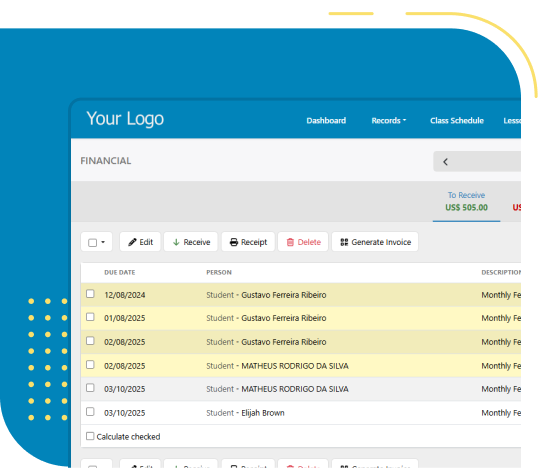Image resolution: width=552 pixels, height=468 pixels.
Task: Open select-all dropdown caret in toolbar
Action: 103,242
